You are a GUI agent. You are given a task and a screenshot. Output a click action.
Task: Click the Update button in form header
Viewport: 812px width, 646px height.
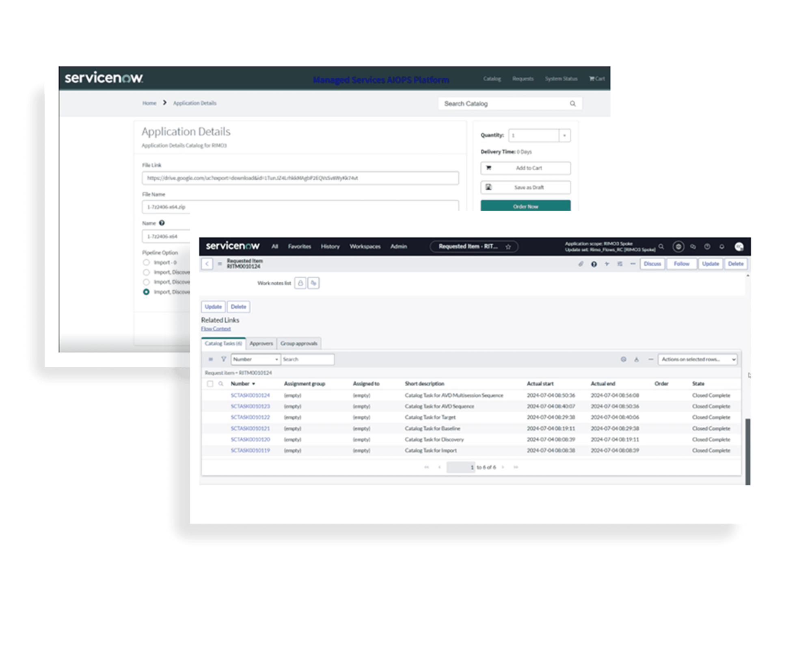[x=710, y=264]
